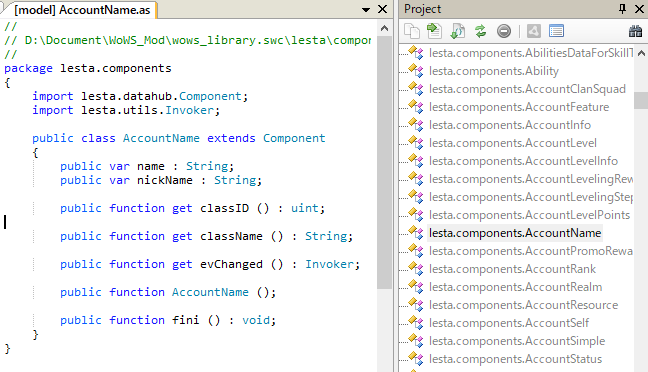The width and height of the screenshot is (648, 372).
Task: Click 'uint' return type in code
Action: tap(305, 208)
